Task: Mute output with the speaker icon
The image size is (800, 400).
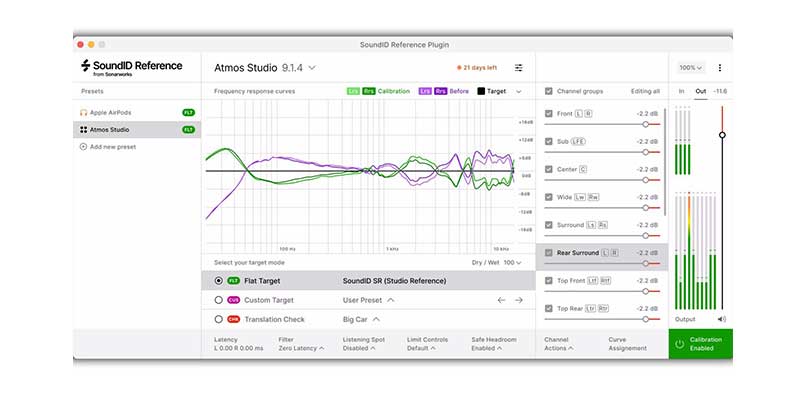Action: (721, 319)
